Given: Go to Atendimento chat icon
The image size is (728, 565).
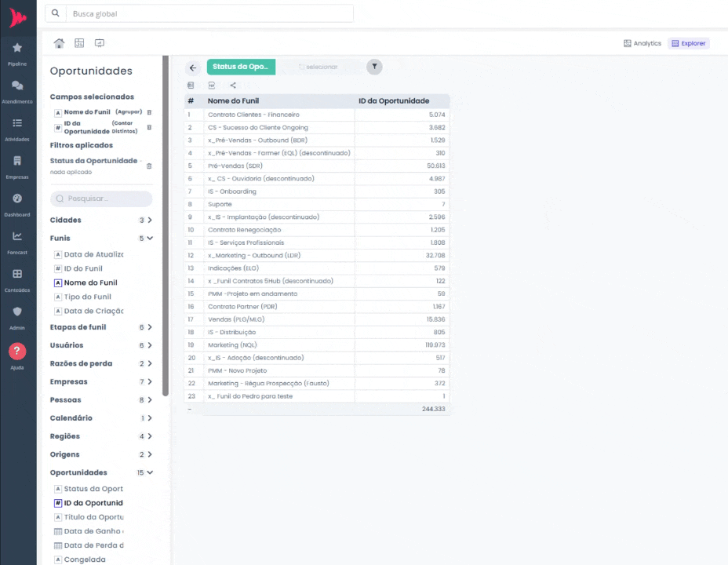Looking at the screenshot, I should (17, 90).
